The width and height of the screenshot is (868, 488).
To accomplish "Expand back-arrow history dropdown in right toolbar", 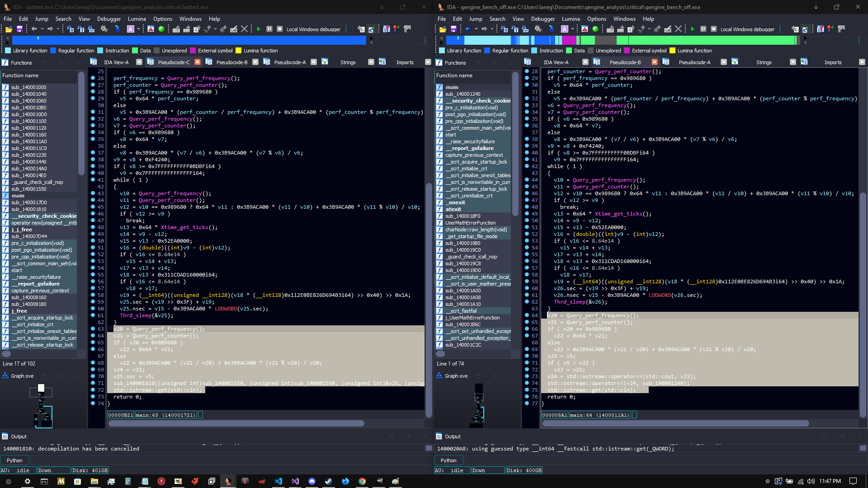I will click(x=476, y=29).
